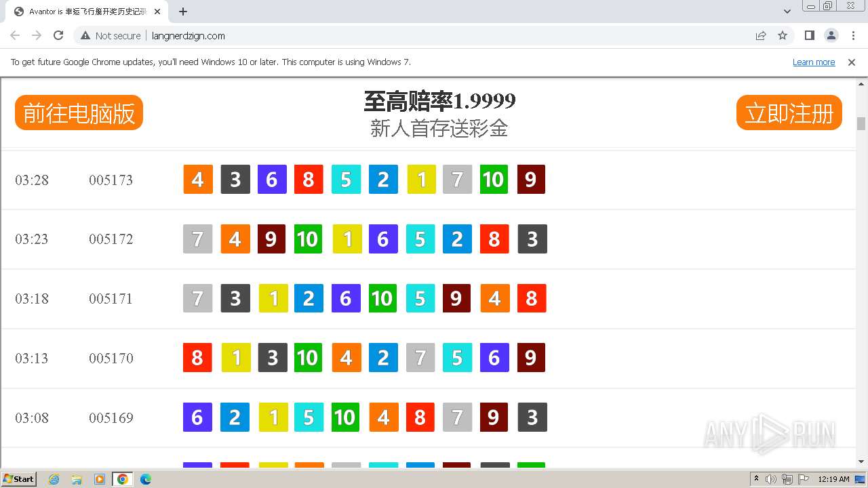Screen dimensions: 868x488
Task: Open Chrome three-dot menu
Action: [853, 35]
